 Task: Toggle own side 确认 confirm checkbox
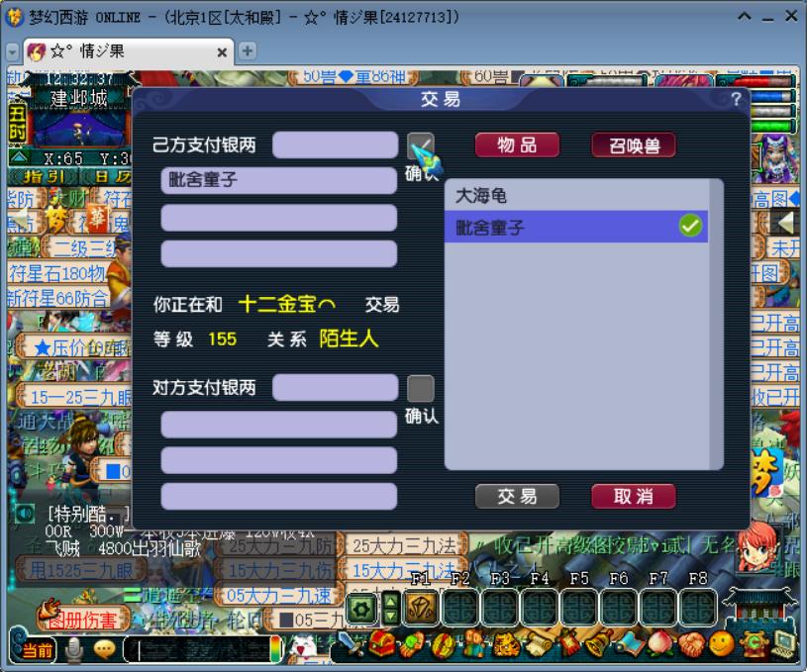pos(421,145)
